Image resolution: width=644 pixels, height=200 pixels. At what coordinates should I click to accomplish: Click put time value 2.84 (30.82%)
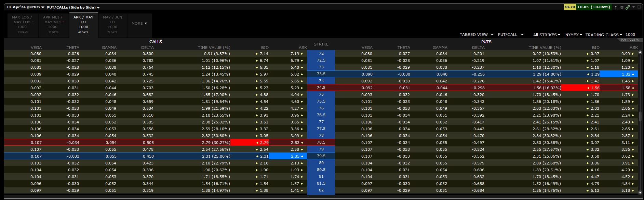click(547, 136)
